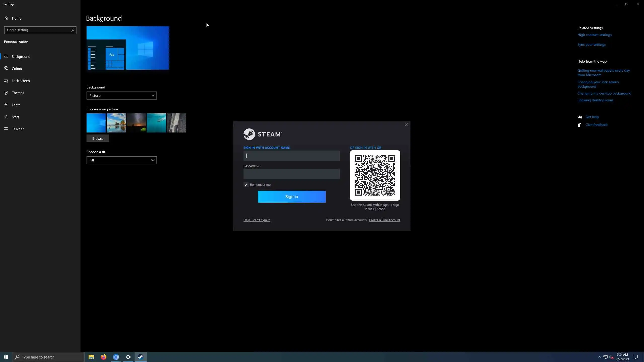Click the Steam taskbar icon
This screenshot has height=362, width=644.
(x=140, y=357)
